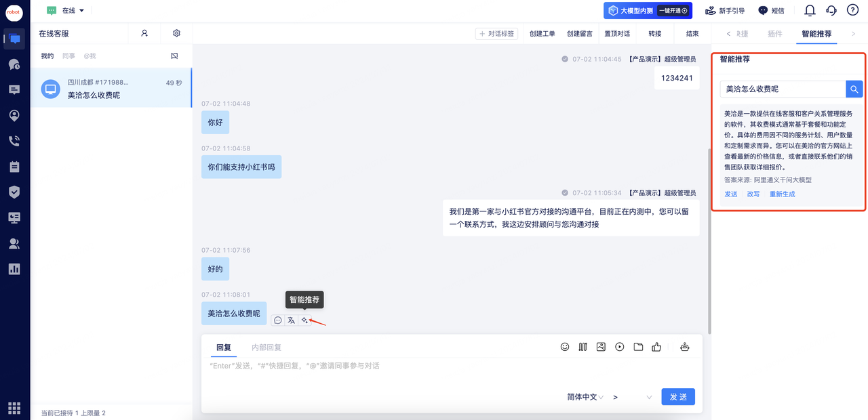Click the folder file icon in the reply toolbar

(x=638, y=347)
